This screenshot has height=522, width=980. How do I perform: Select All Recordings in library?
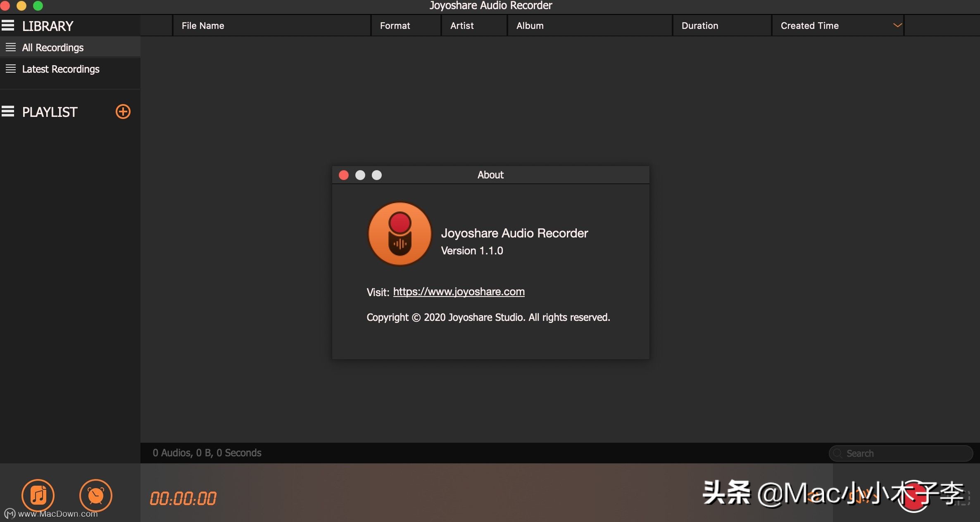[52, 47]
